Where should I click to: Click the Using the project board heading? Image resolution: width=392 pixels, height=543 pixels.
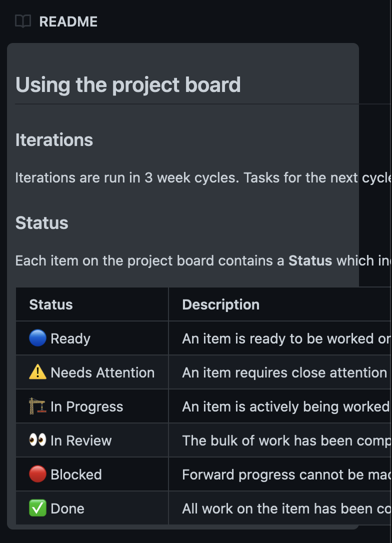click(128, 85)
